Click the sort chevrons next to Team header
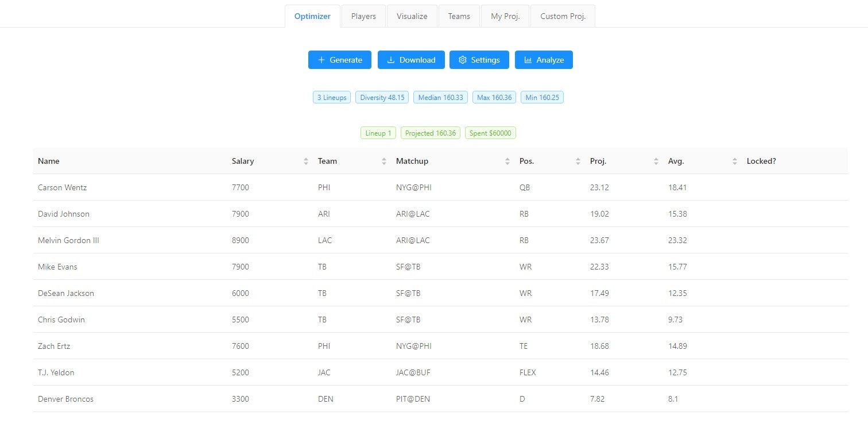Screen dimensions: 868x427 (x=383, y=161)
